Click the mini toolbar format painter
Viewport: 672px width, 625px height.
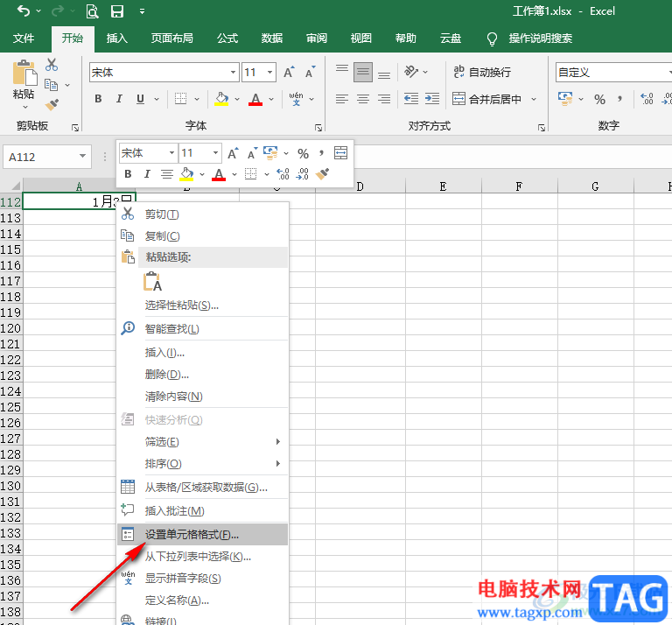(322, 174)
